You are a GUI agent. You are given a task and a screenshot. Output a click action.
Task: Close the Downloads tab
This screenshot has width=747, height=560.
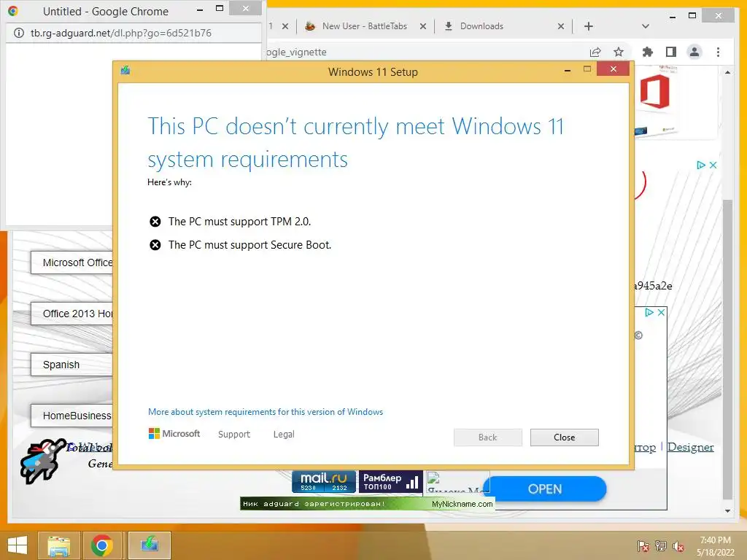tap(561, 26)
